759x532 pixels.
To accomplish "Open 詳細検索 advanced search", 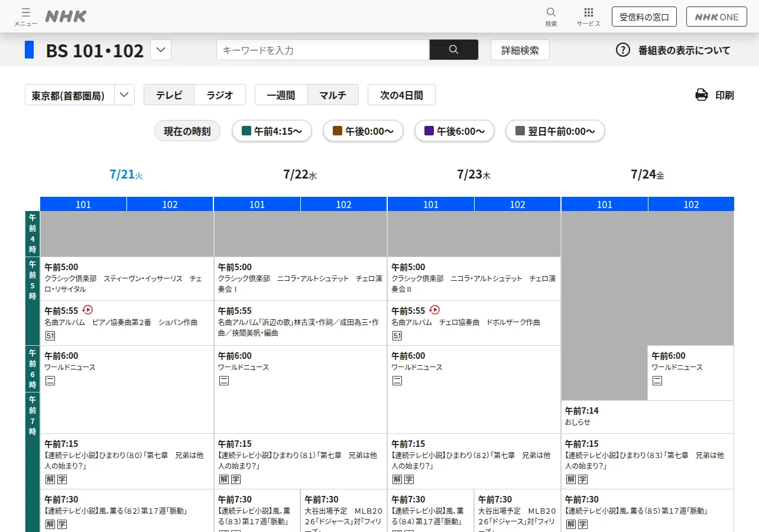I will pos(520,50).
